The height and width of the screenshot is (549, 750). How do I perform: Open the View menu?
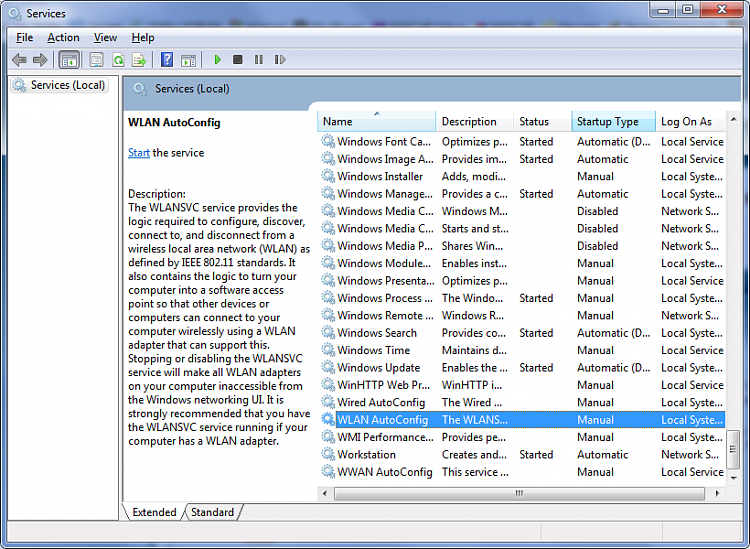click(x=105, y=37)
